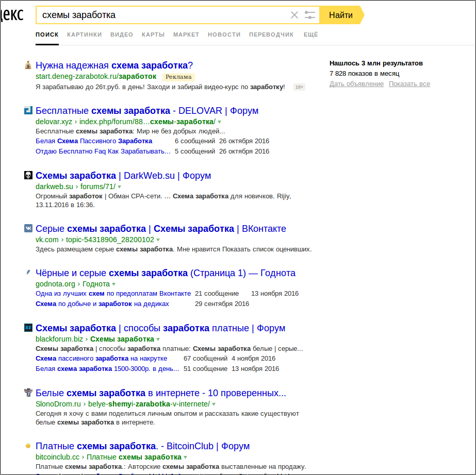
Task: Open delovar.xyz green URL link
Action: pos(125,122)
